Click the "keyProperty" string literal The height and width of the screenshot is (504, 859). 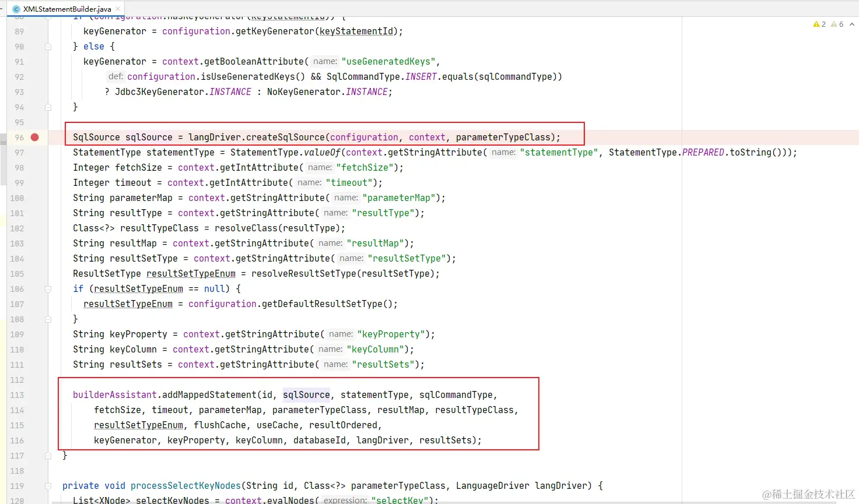[391, 334]
